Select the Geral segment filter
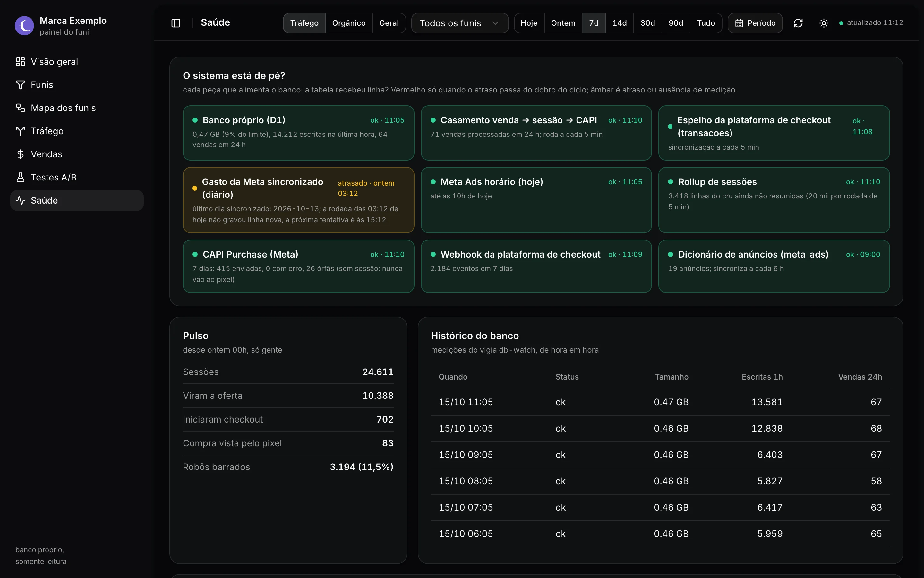This screenshot has width=924, height=578. 389,23
